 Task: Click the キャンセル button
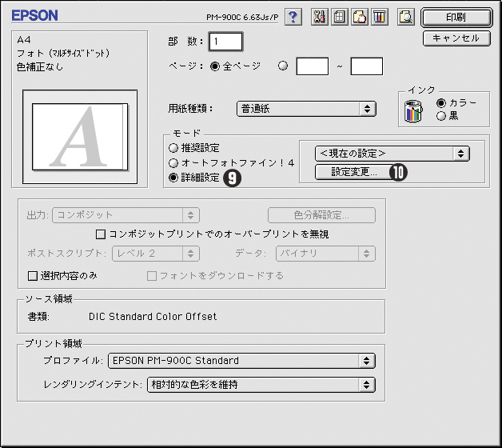(x=456, y=38)
